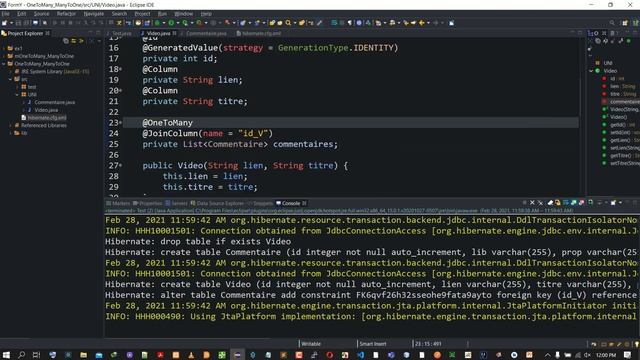Click the Open Perspective icon
The width and height of the screenshot is (640, 360).
click(625, 23)
